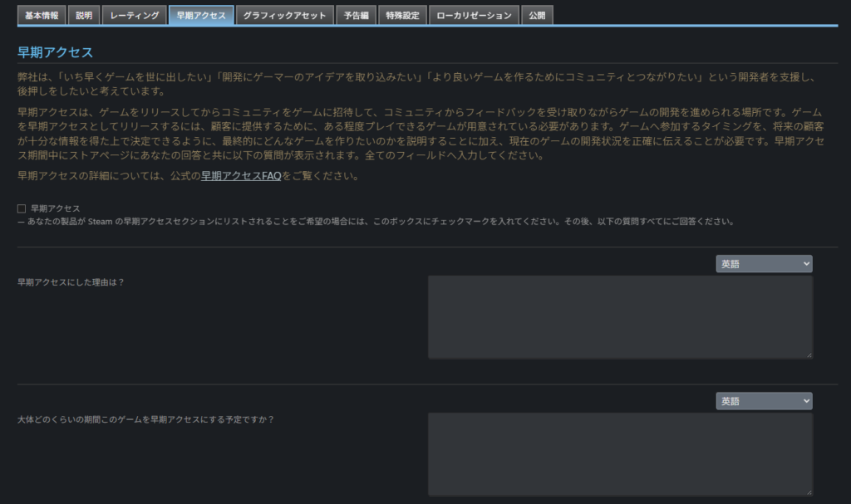
Task: Open the 基本情報 tab
Action: pos(42,15)
